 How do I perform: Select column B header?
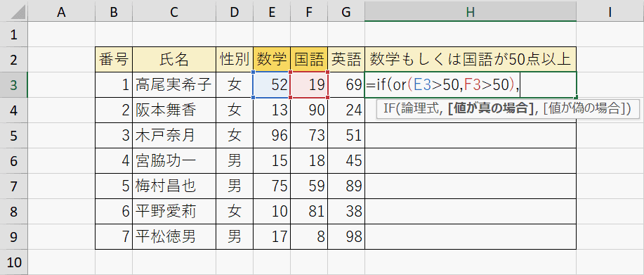coord(114,13)
